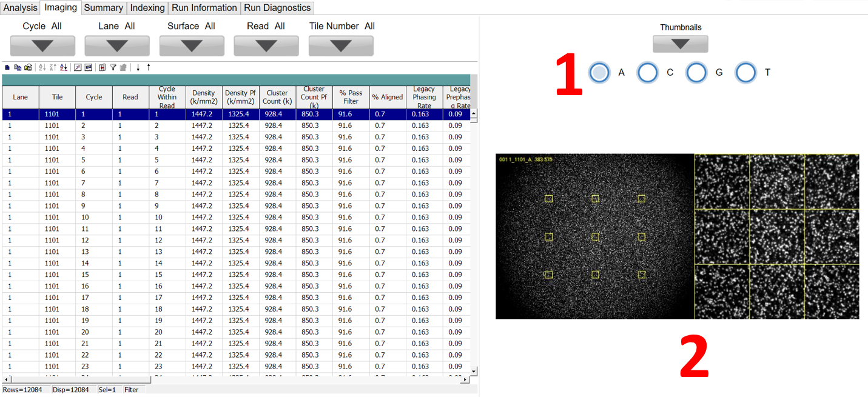Open the Thumbnails dropdown
The image size is (868, 397).
680,44
